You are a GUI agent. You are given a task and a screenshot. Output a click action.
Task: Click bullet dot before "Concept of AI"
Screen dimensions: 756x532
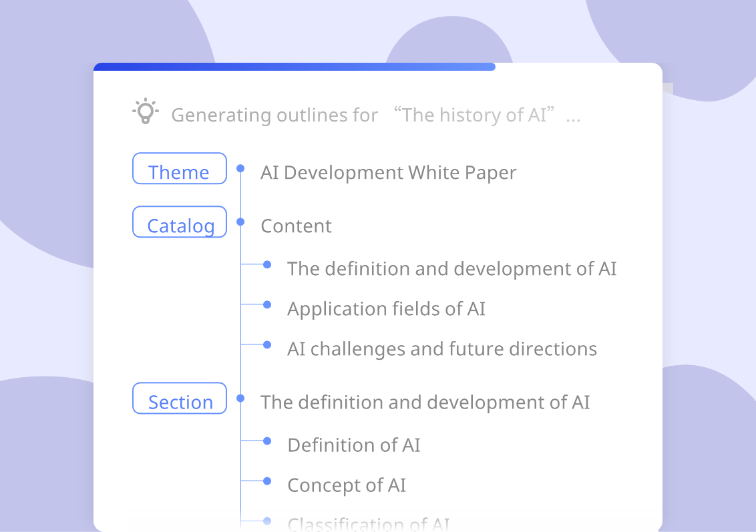coord(267,481)
